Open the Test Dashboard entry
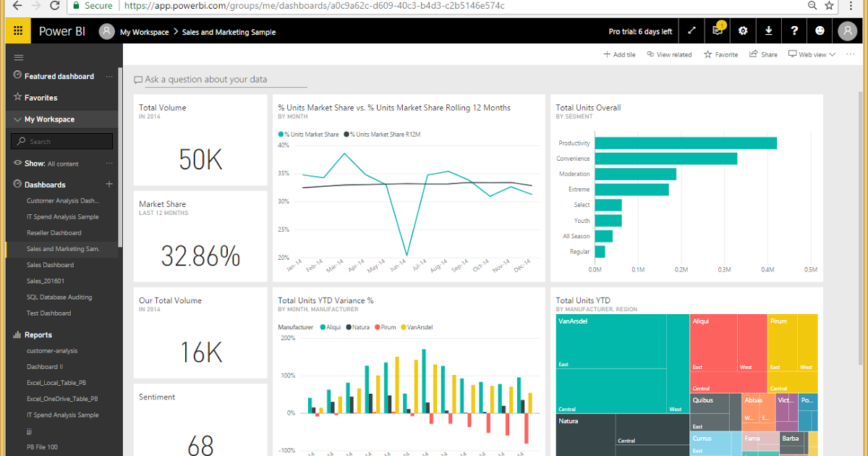The height and width of the screenshot is (456, 868). coord(48,313)
